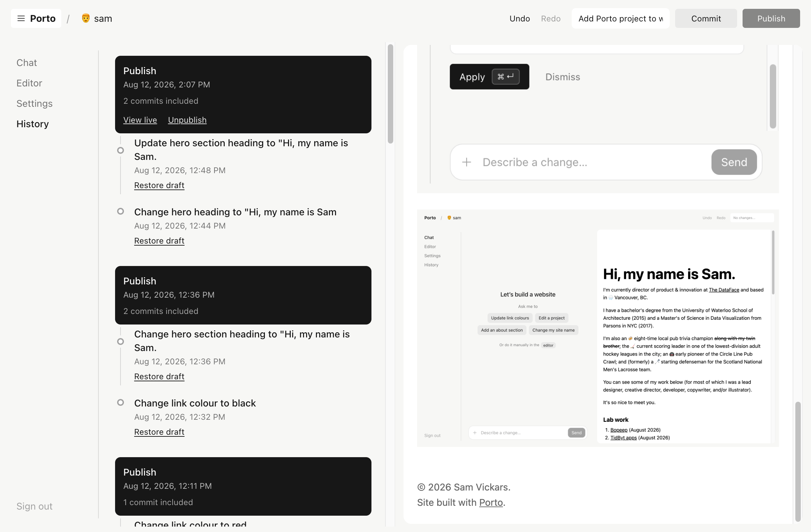Viewport: 811px width, 532px height.
Task: Click the Redo button
Action: click(551, 18)
